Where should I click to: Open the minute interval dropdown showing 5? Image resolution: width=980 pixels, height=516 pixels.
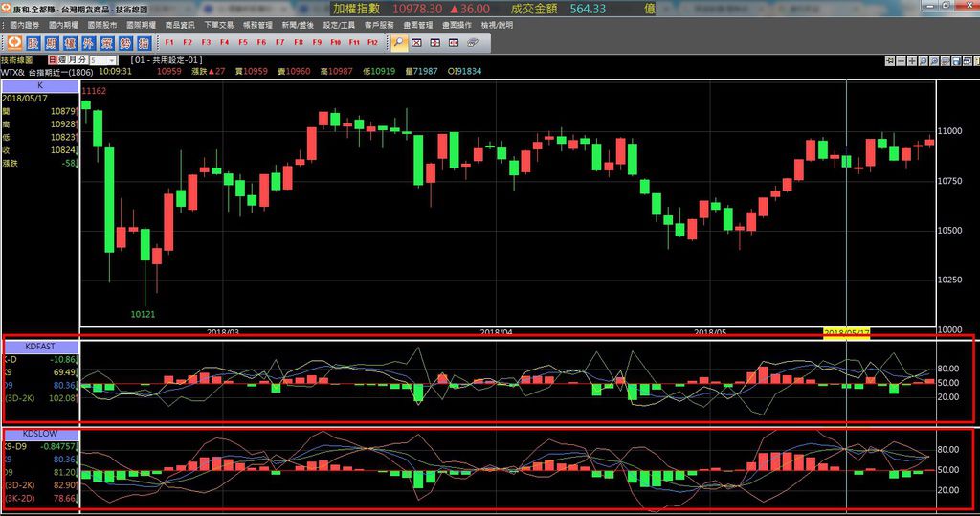pyautogui.click(x=103, y=60)
